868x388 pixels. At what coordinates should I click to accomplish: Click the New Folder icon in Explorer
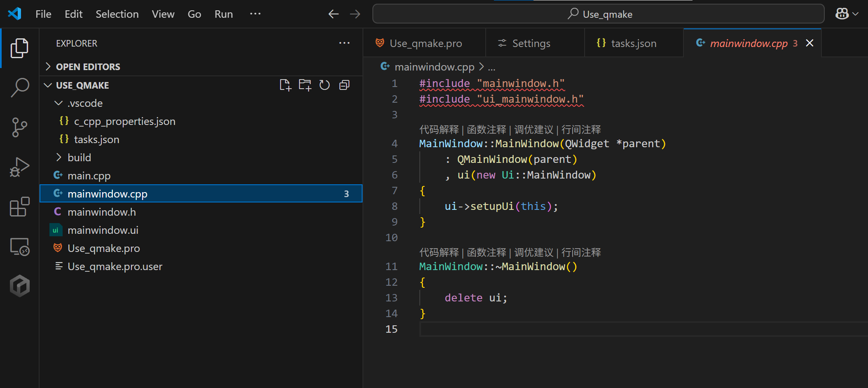tap(305, 85)
